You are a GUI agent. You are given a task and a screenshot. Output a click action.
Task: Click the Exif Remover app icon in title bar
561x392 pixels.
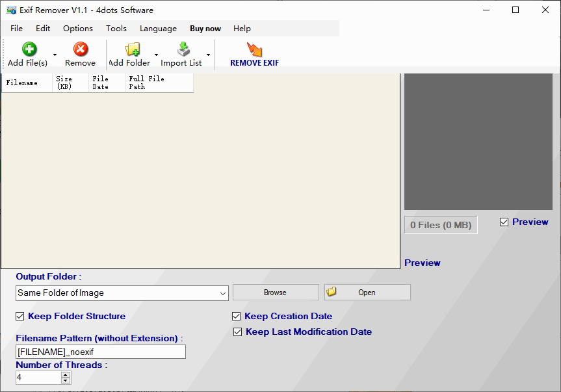coord(11,10)
